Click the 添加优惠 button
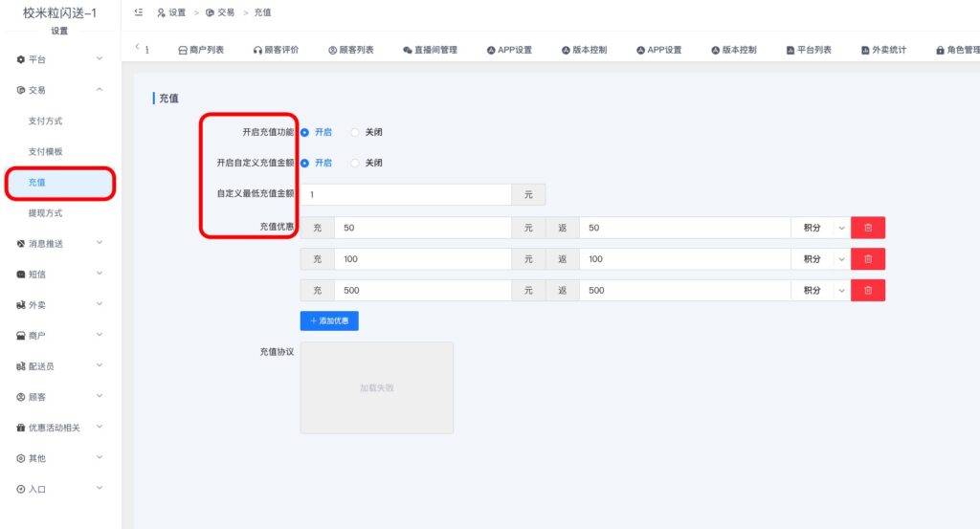Screen dimensions: 980x529 click(329, 321)
